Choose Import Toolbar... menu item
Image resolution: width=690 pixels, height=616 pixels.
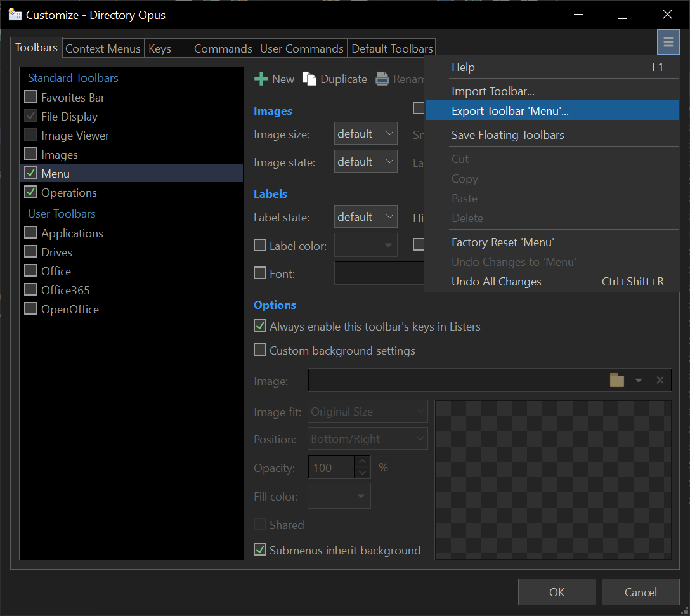[x=552, y=91]
